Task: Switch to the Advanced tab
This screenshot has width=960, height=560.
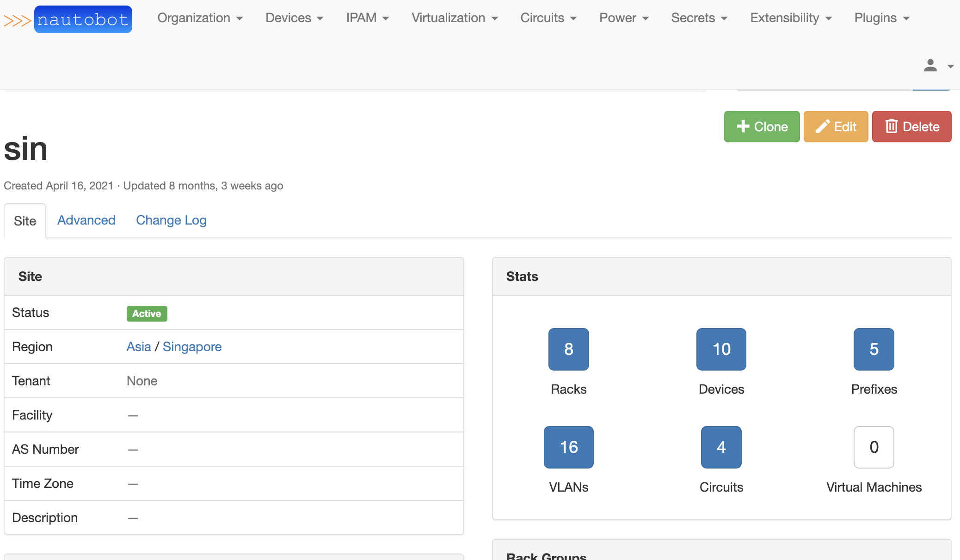Action: (x=86, y=220)
